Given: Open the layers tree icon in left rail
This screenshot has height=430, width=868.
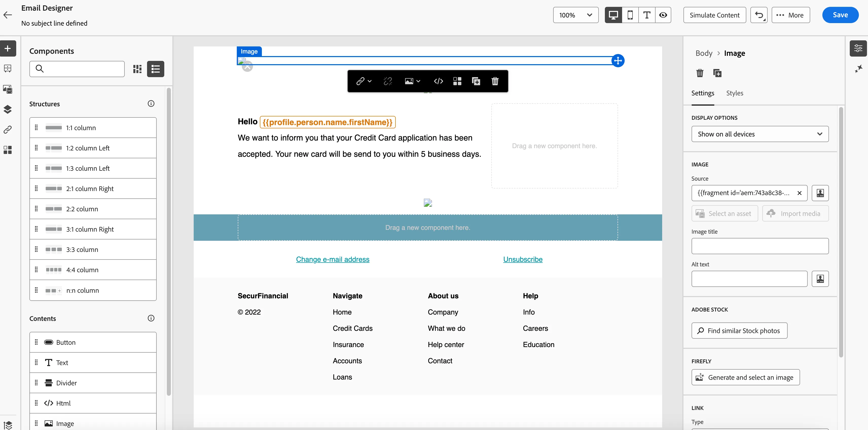Looking at the screenshot, I should click(x=8, y=109).
